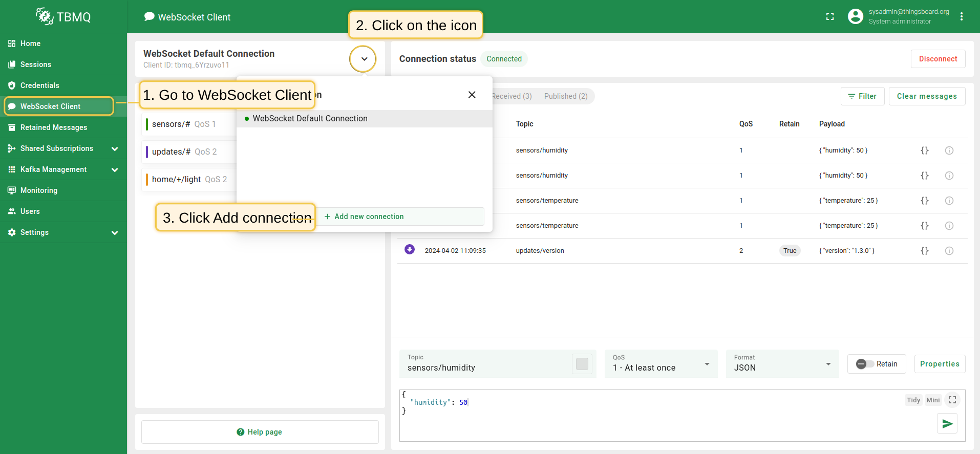Click the Topic input field
Viewport: 980px width, 454px height.
click(x=486, y=367)
